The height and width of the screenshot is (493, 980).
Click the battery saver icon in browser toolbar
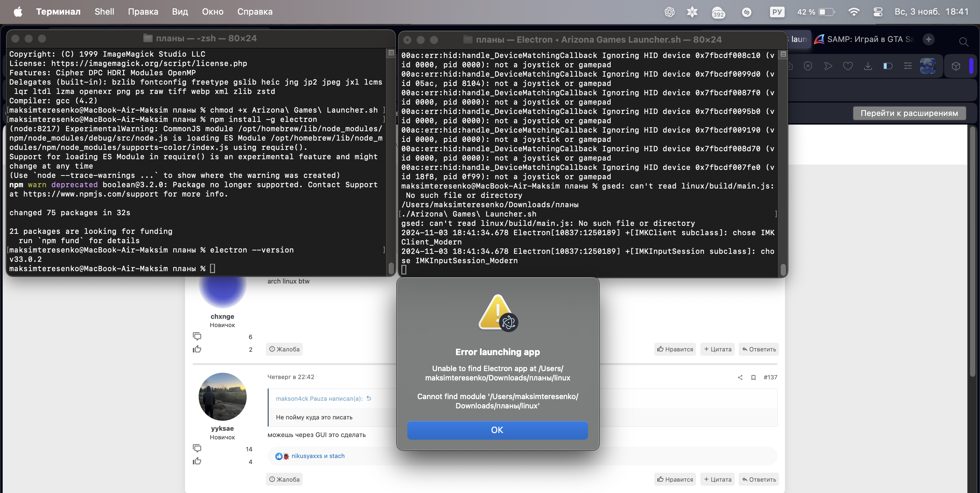(x=888, y=66)
